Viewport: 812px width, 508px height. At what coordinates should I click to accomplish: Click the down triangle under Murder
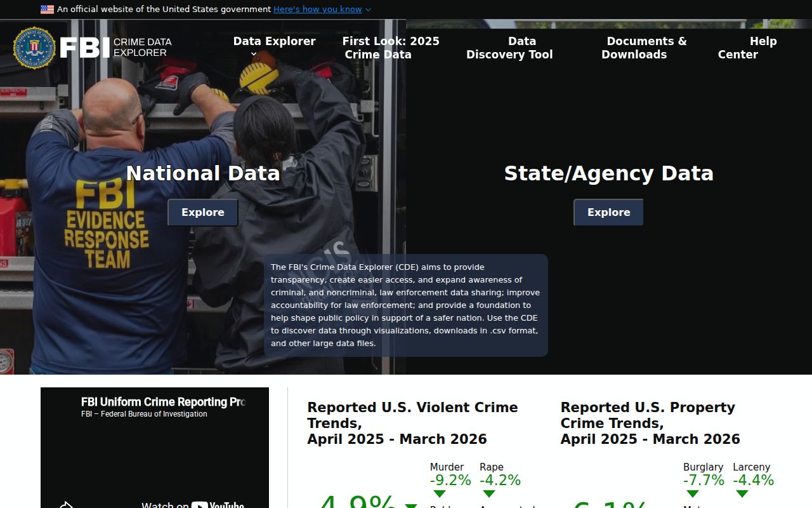(x=439, y=494)
